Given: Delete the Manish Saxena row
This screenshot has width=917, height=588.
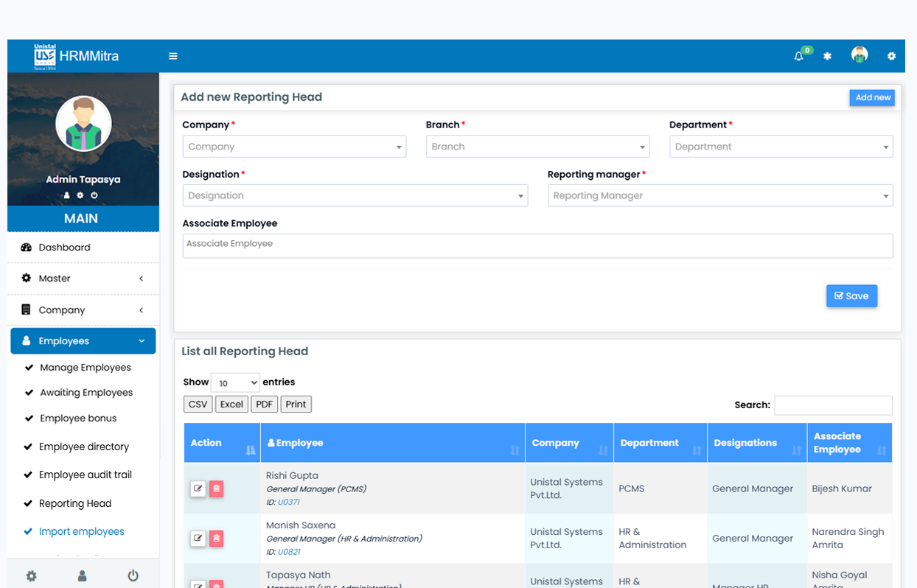Looking at the screenshot, I should 216,539.
